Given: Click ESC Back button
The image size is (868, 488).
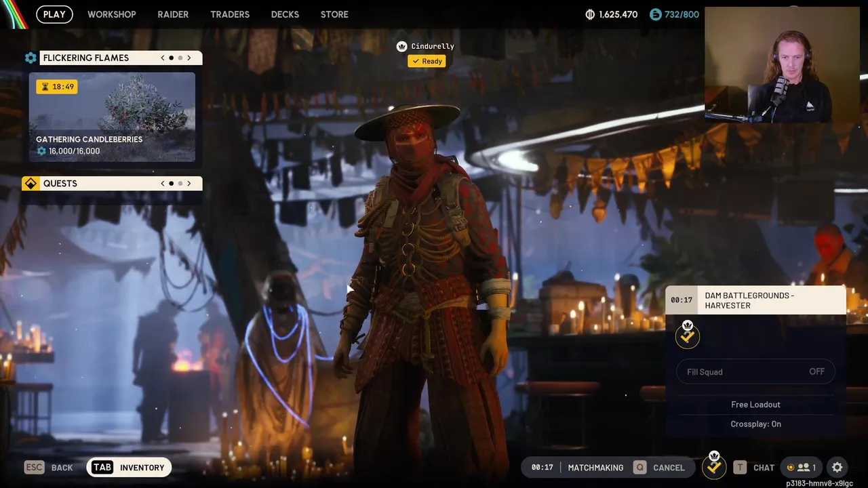Looking at the screenshot, I should coord(48,468).
